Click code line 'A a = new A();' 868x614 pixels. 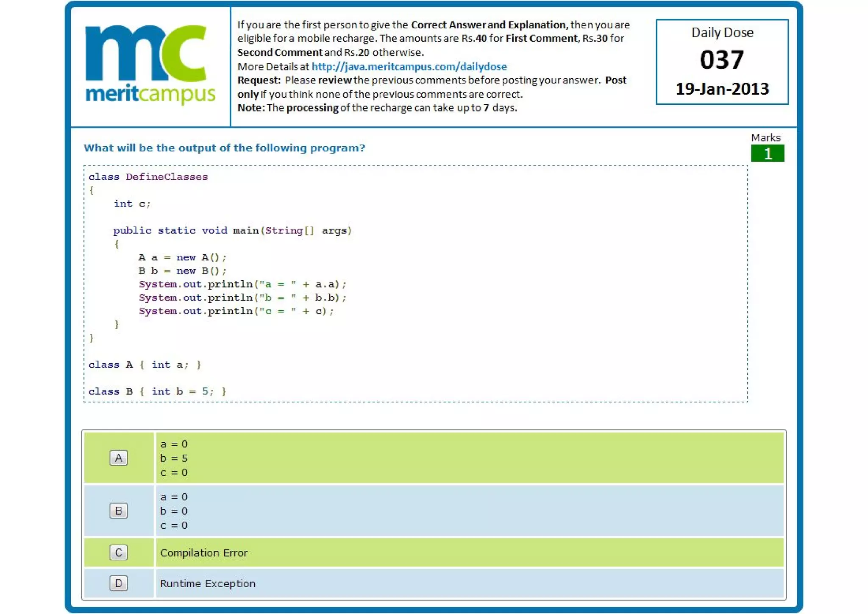(x=182, y=257)
